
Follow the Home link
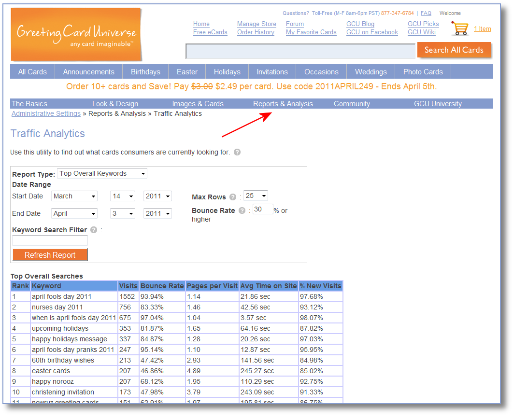[201, 24]
